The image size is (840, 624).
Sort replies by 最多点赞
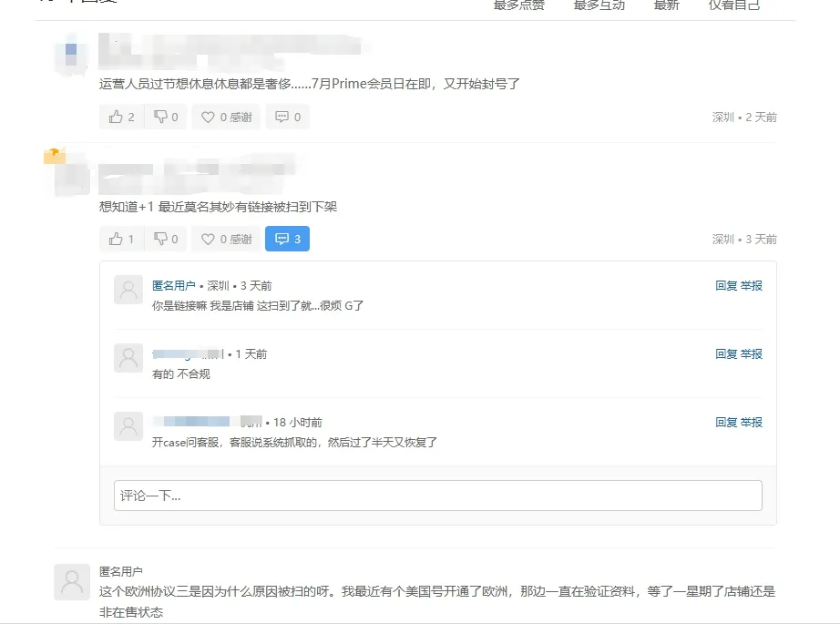518,5
